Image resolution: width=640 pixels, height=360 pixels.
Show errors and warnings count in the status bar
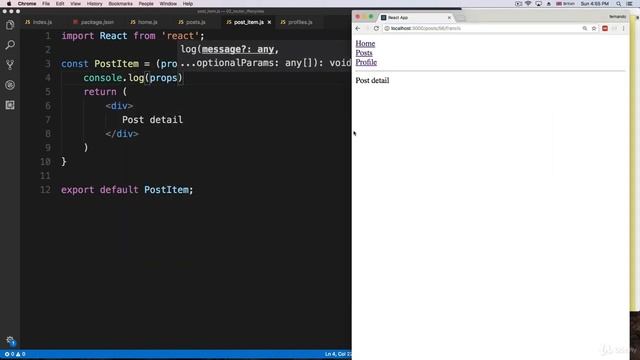pos(15,354)
